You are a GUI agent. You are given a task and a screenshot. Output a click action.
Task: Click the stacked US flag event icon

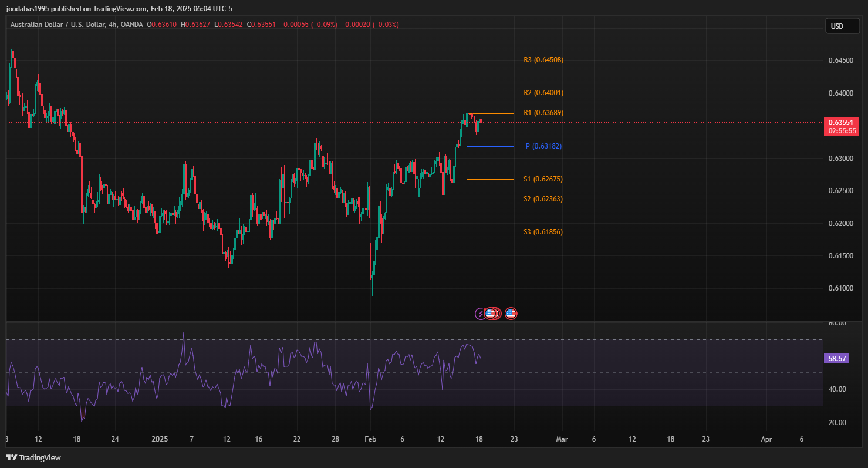pyautogui.click(x=492, y=314)
